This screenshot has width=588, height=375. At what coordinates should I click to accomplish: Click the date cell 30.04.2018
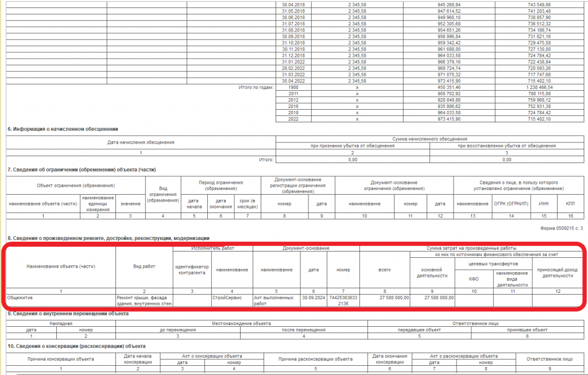point(293,5)
